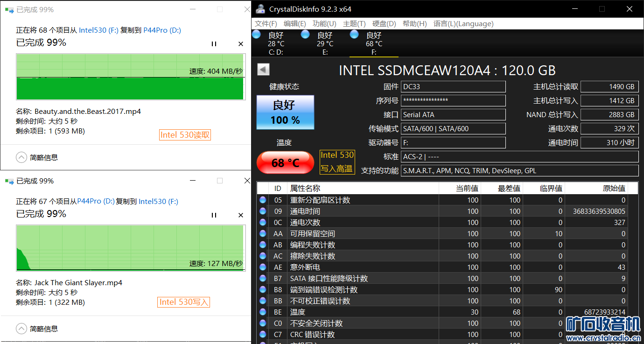Open destination link P44Pro (D:) in the top copy dialog
644x344 pixels.
tap(162, 30)
